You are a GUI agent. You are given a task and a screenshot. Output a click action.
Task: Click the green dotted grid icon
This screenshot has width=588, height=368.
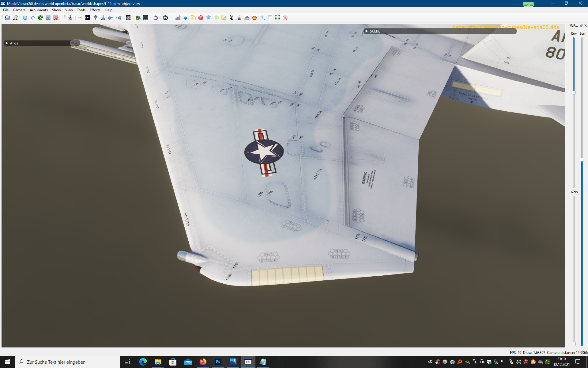click(277, 18)
